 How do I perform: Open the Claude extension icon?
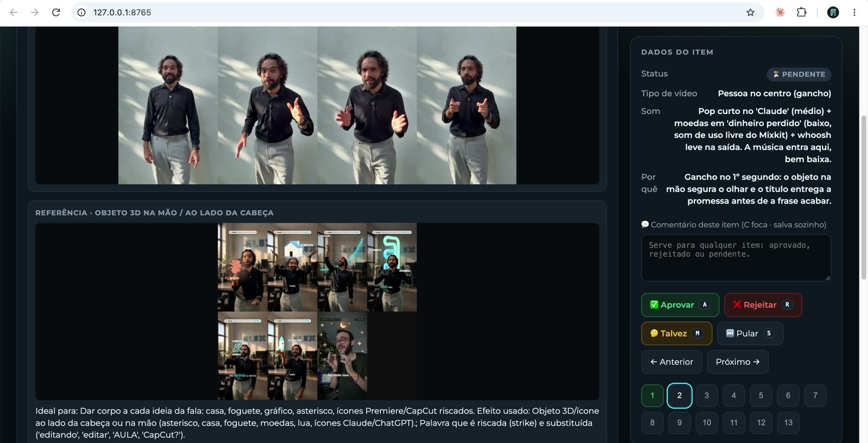click(x=780, y=12)
